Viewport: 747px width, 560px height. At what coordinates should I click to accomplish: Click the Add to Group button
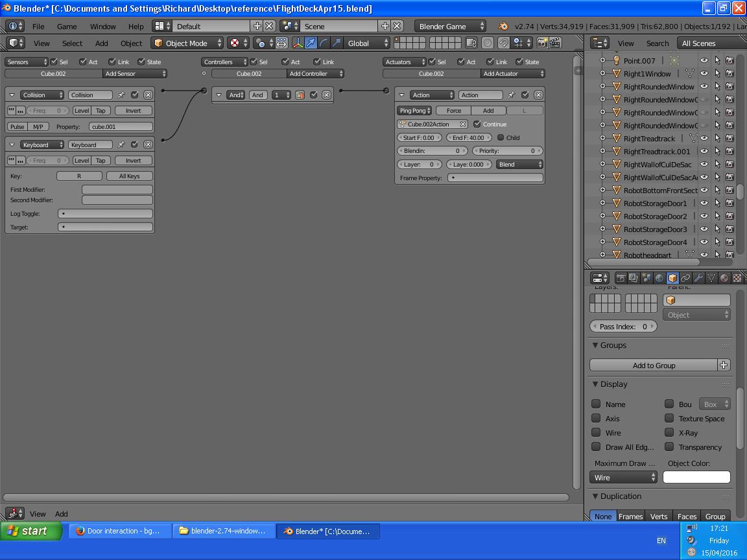654,366
